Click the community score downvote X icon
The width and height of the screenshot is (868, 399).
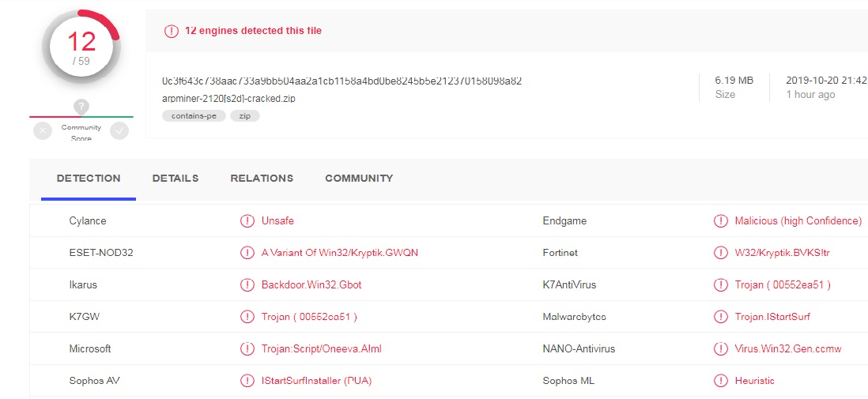[43, 131]
